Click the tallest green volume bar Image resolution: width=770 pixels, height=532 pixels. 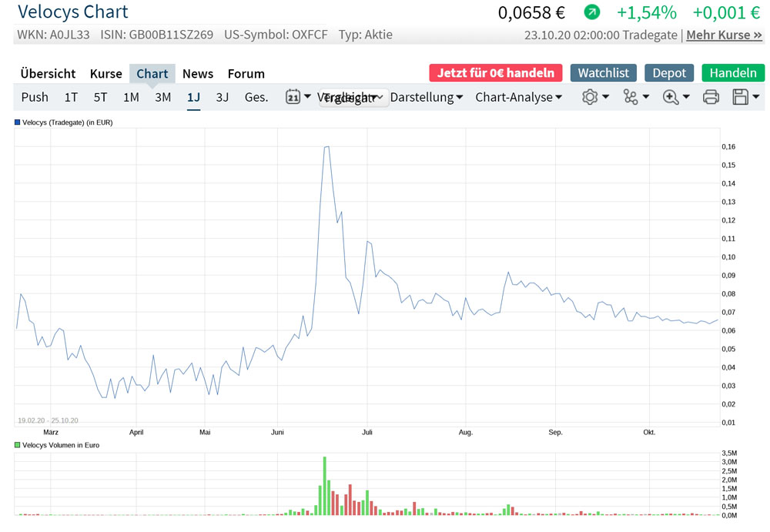pos(325,486)
